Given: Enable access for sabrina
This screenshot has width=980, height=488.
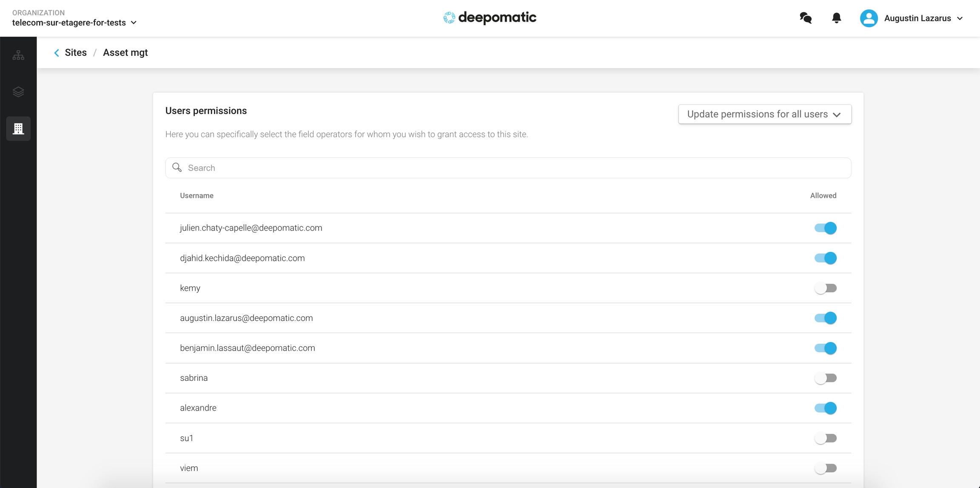Looking at the screenshot, I should 825,378.
